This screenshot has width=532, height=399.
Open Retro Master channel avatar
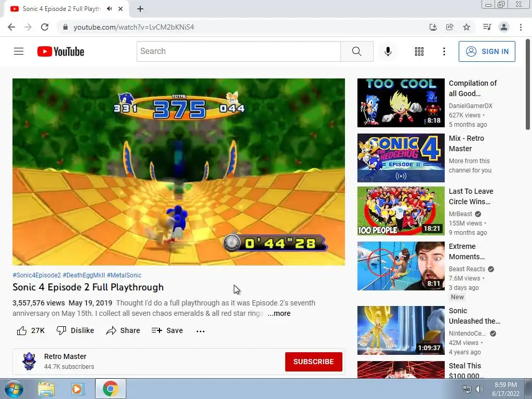click(x=29, y=362)
